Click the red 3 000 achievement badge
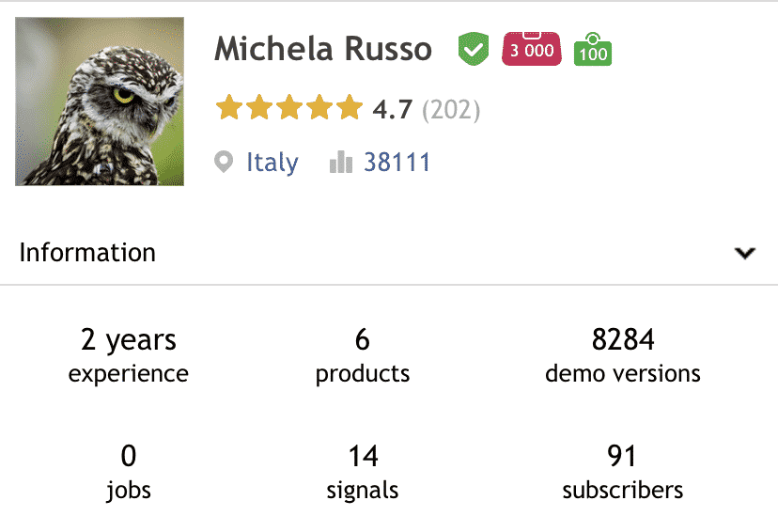This screenshot has height=532, width=778. (532, 49)
